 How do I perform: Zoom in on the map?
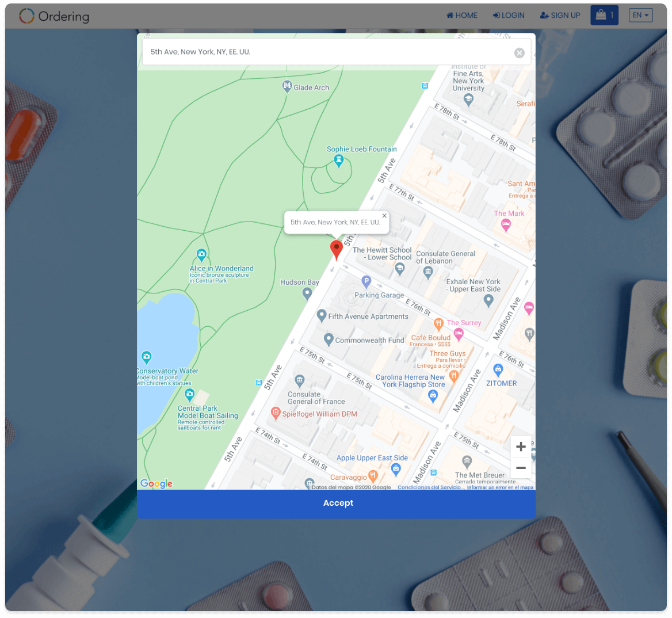click(x=521, y=447)
